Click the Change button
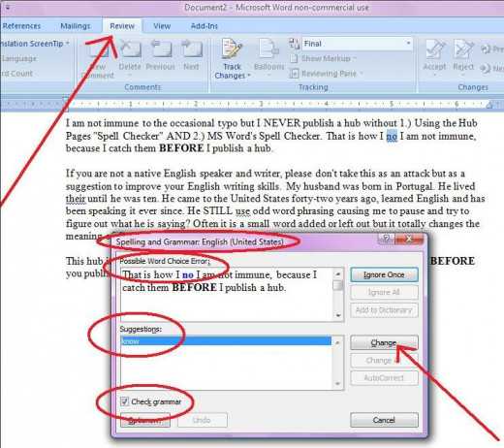 [384, 342]
